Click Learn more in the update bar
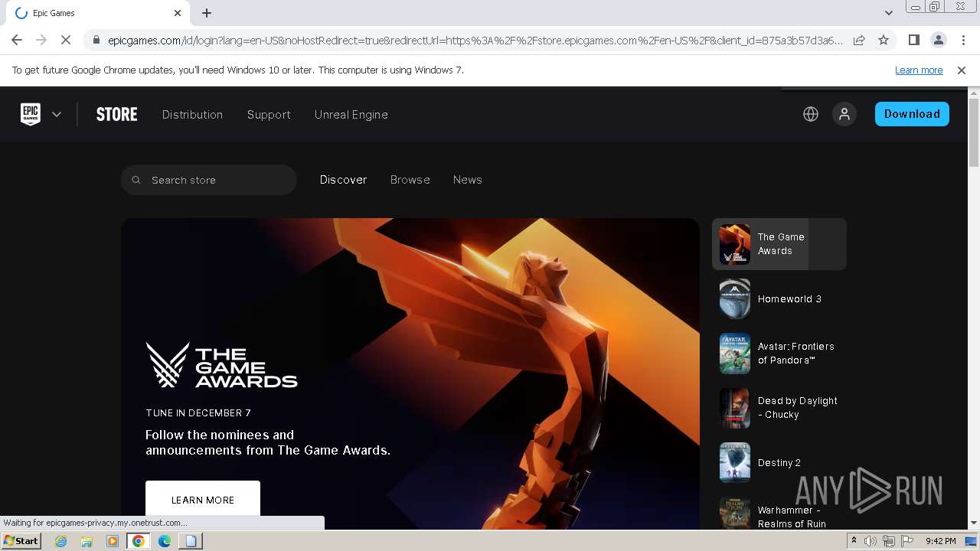Screen dimensions: 980x551 [919, 70]
